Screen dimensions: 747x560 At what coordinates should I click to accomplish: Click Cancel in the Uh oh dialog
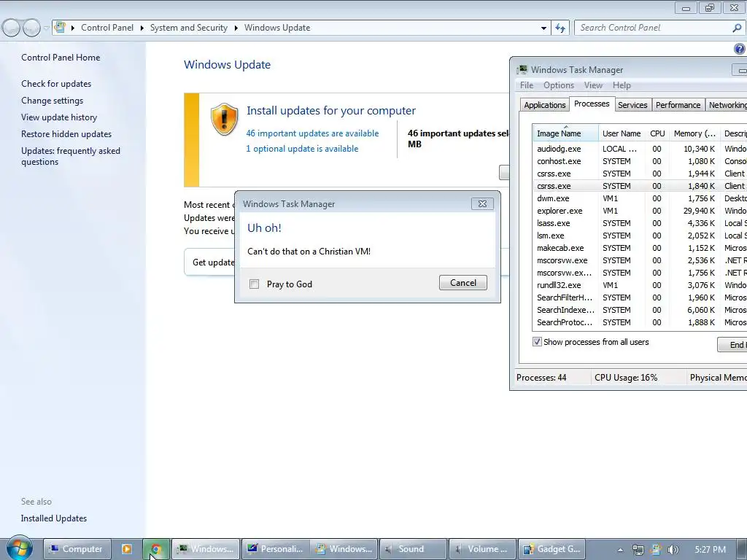[463, 283]
